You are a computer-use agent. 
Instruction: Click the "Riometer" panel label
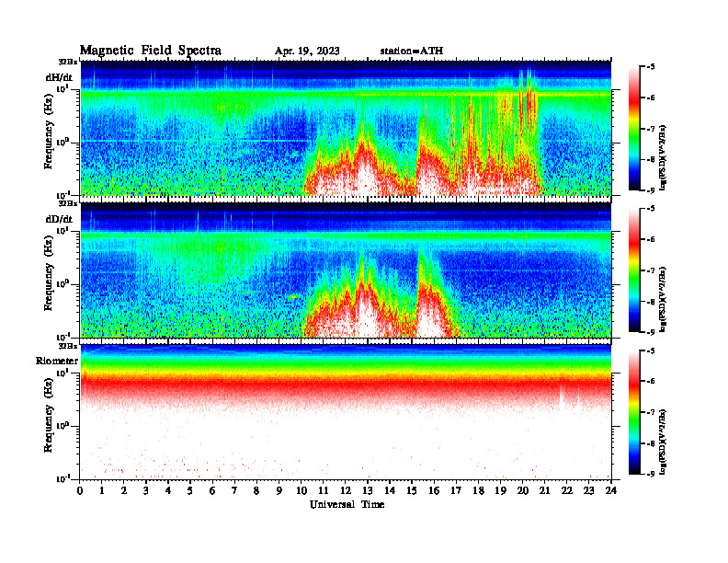[57, 361]
